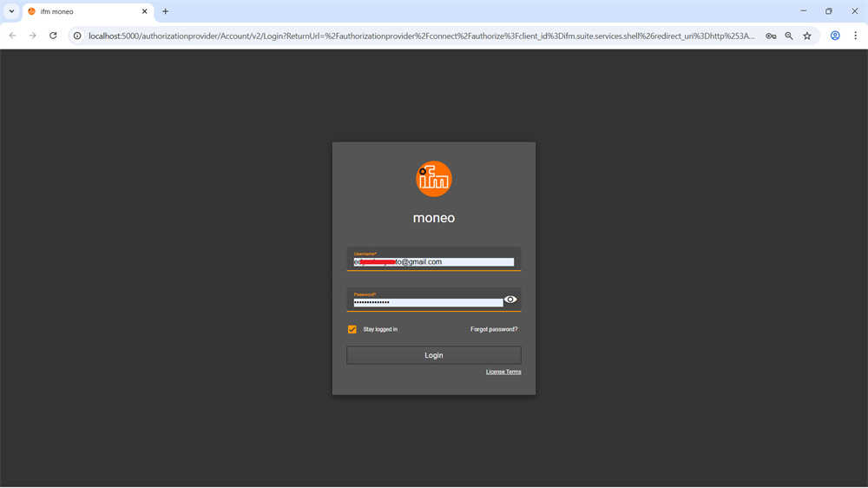
Task: Go forward using the browser forward arrow
Action: pyautogui.click(x=33, y=36)
